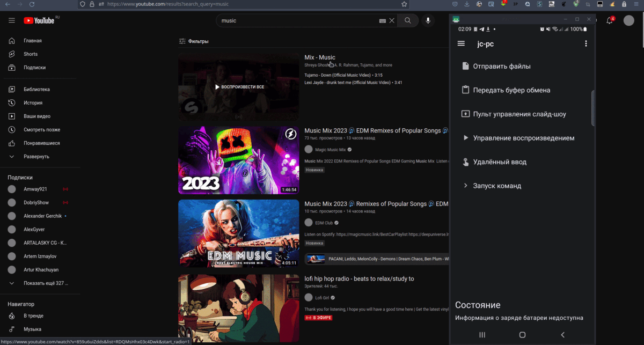Tap the Android recent apps button
The image size is (644, 345).
point(482,335)
